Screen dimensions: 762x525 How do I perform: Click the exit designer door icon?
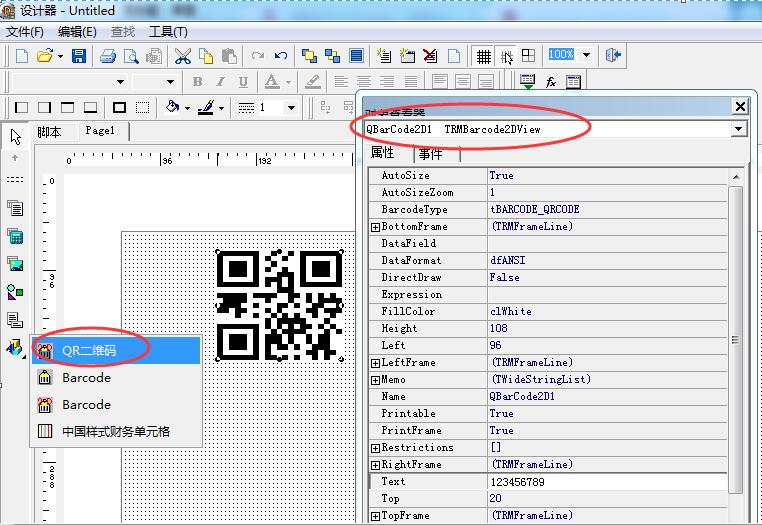[x=613, y=55]
